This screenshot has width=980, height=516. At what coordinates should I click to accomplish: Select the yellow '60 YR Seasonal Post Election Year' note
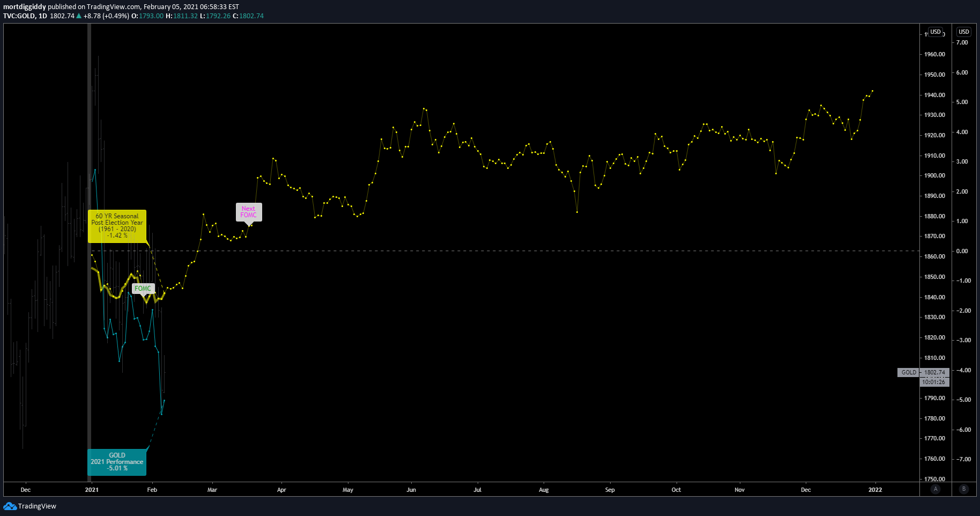pyautogui.click(x=117, y=226)
